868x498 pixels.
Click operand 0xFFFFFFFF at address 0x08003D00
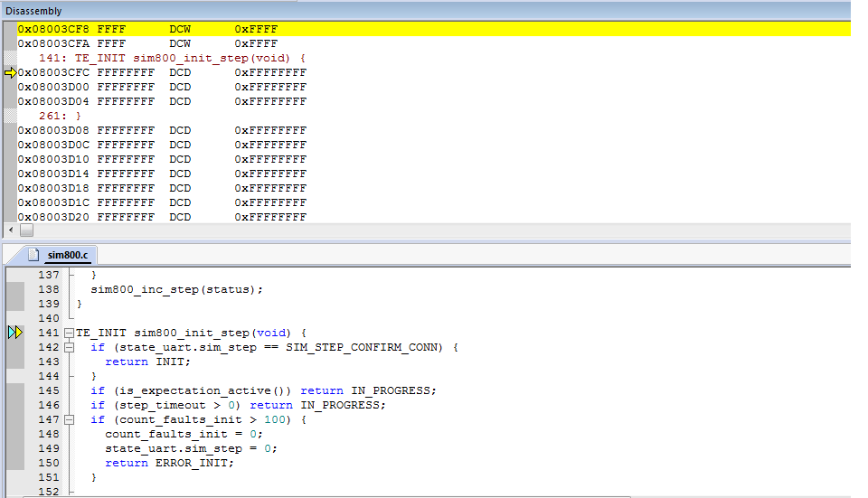point(270,87)
